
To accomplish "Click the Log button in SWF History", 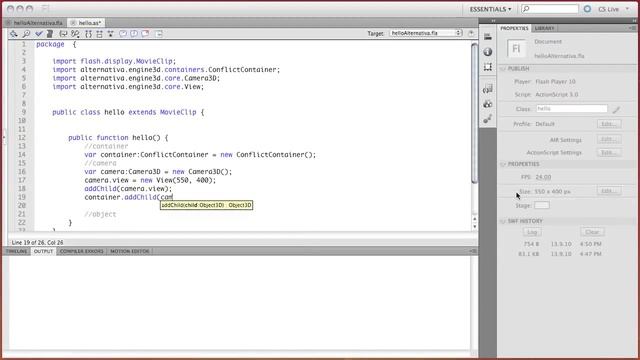I will (532, 232).
